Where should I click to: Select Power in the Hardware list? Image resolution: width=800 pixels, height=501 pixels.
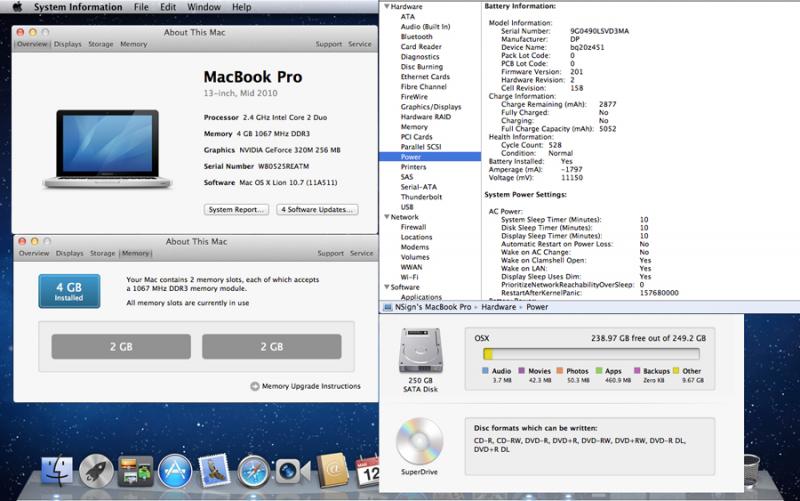430,157
